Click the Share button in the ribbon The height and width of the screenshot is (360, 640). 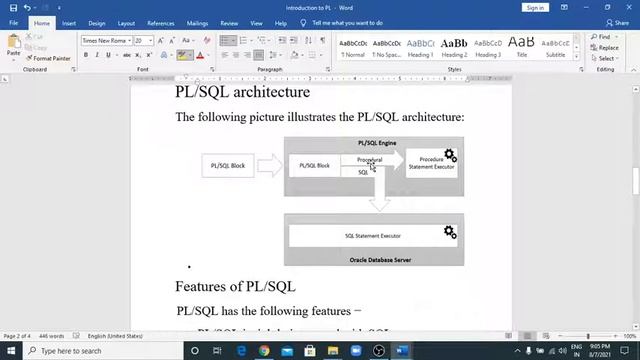coord(618,23)
